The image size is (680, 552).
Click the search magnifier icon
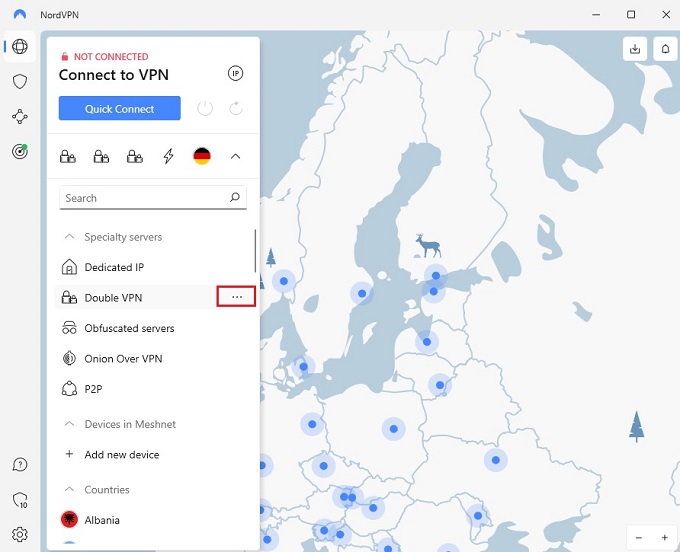(235, 198)
